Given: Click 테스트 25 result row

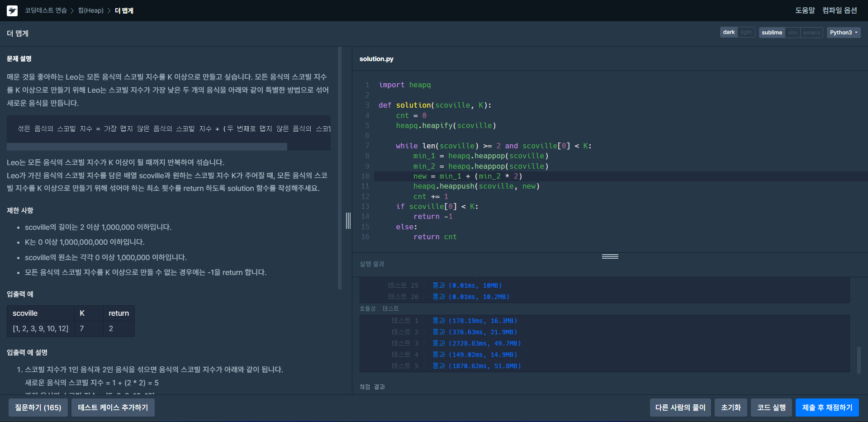Looking at the screenshot, I should [445, 285].
